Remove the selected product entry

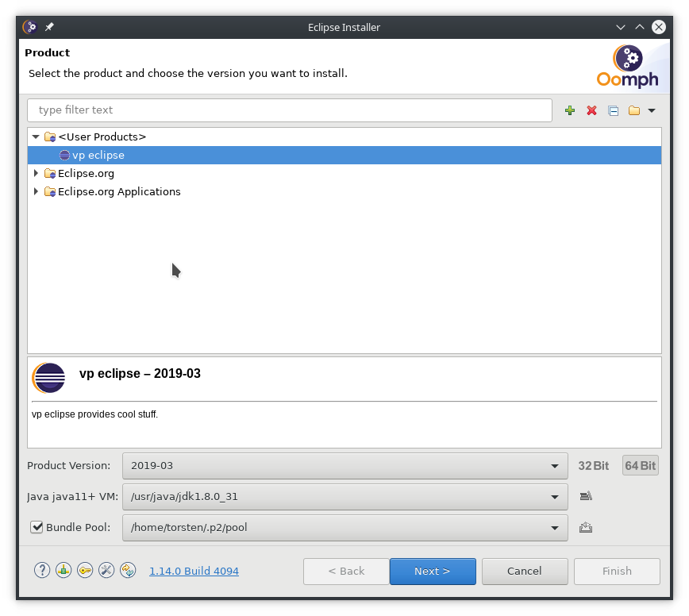tap(591, 110)
